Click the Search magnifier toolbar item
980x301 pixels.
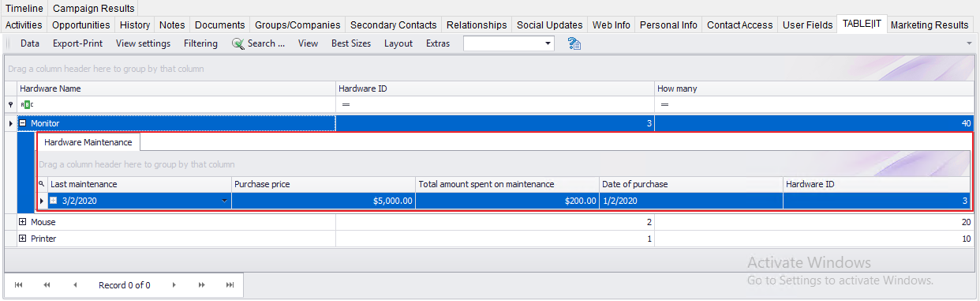tap(259, 43)
